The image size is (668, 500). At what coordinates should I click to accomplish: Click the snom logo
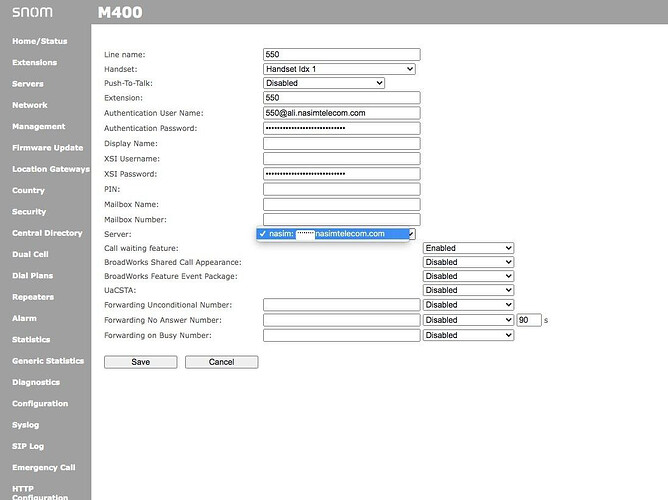(32, 11)
